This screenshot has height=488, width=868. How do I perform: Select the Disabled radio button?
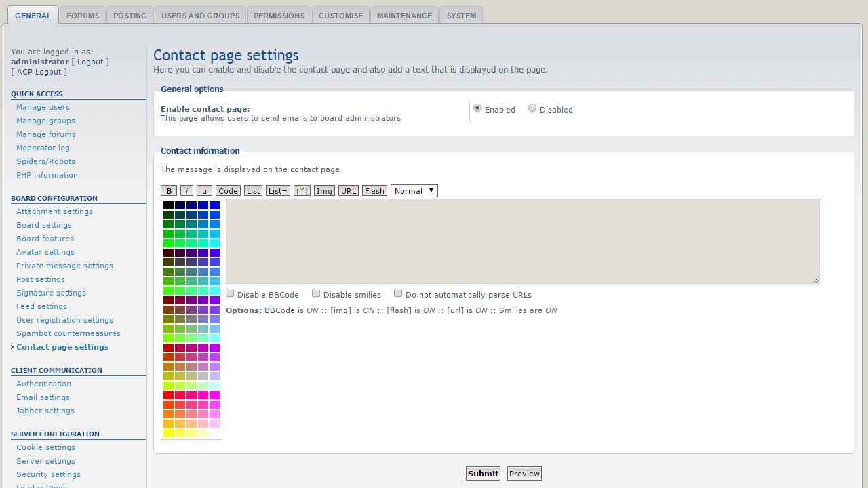[x=532, y=108]
